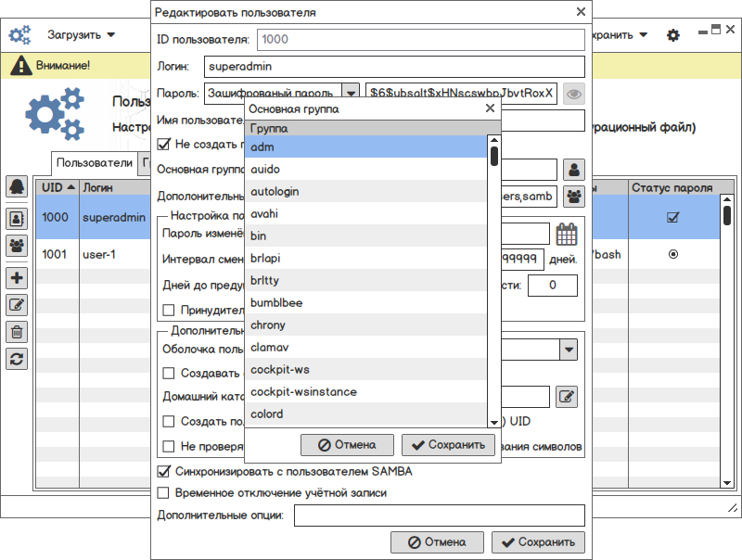
Task: Enable Временное отключение учётной записи checkbox
Action: click(x=164, y=493)
